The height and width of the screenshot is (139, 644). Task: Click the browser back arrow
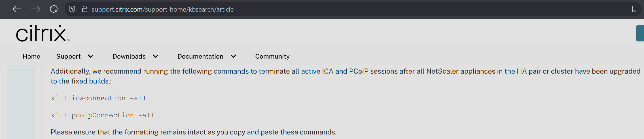(17, 9)
